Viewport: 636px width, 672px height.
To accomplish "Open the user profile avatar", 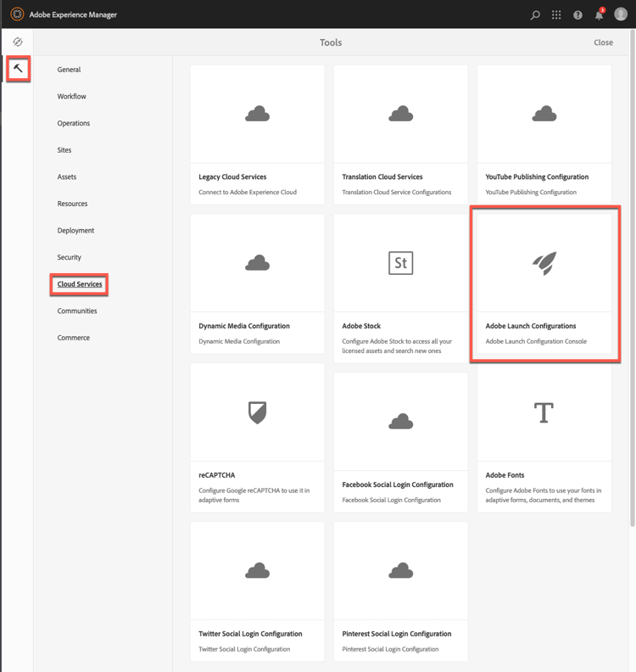I will point(621,14).
